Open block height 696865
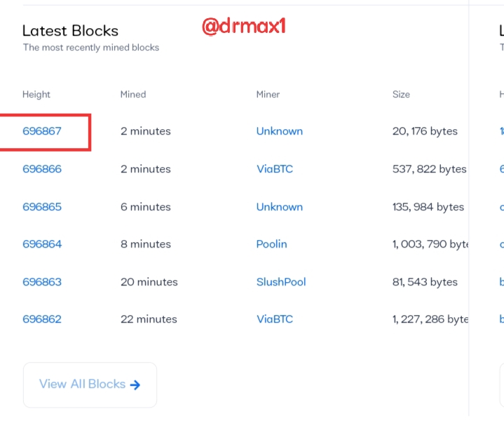Screen dimensions: 504x435 [x=42, y=206]
